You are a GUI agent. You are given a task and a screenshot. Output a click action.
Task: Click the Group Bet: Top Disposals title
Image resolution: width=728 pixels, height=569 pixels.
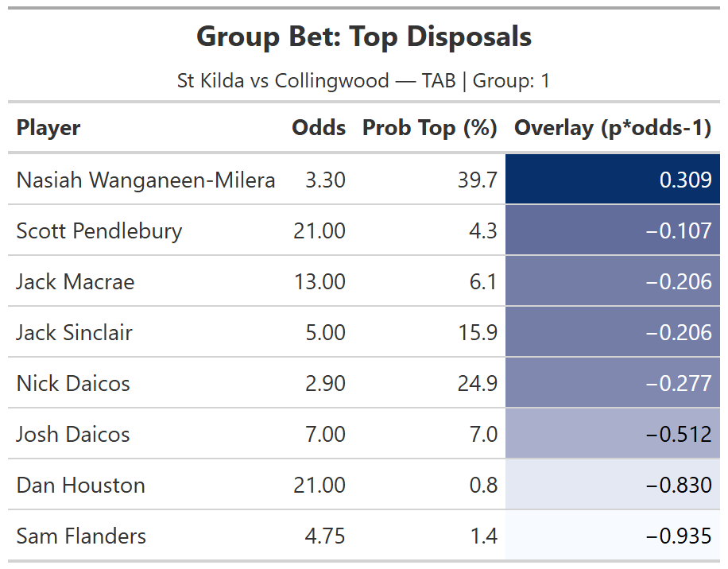[x=364, y=37]
